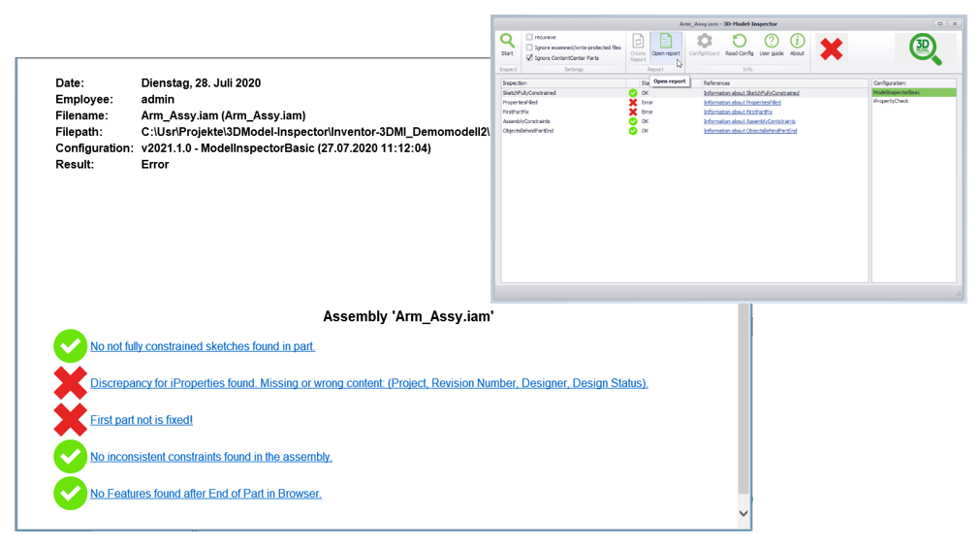Click green check icon for AssemblyConstraints row

click(633, 121)
